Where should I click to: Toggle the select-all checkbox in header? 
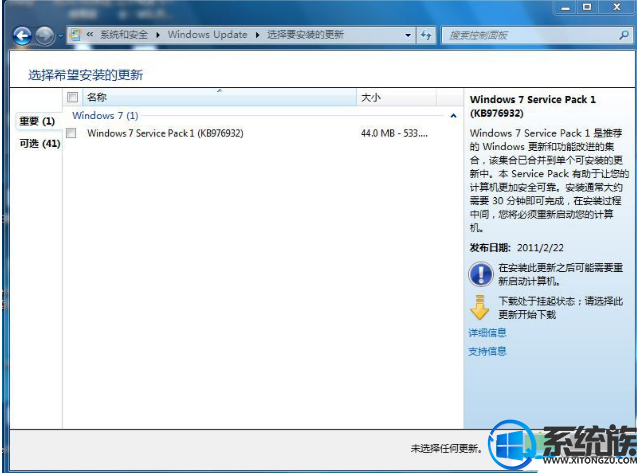coord(73,97)
